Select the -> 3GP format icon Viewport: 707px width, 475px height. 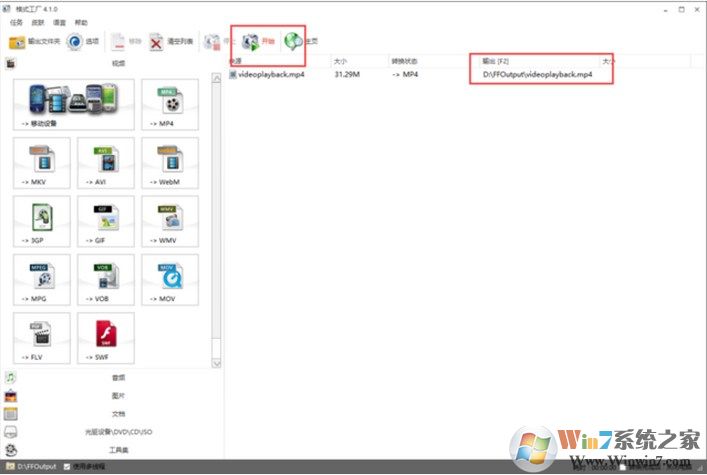point(42,221)
